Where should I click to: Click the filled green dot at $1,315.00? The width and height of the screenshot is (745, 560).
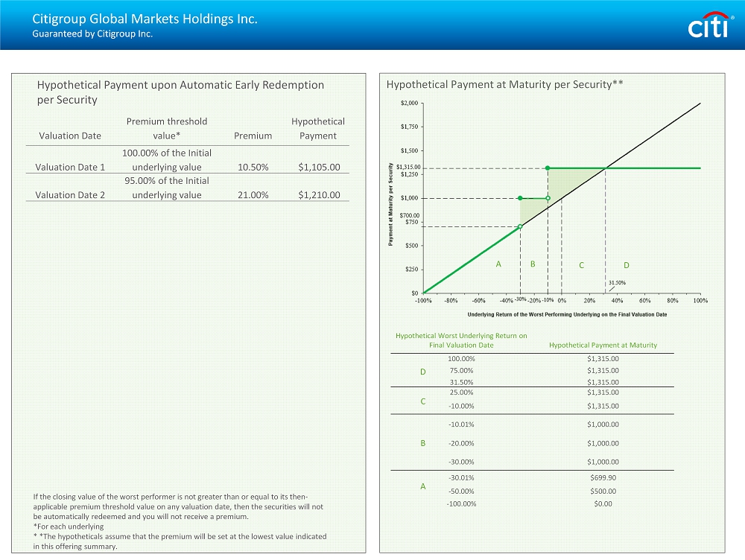(x=548, y=168)
